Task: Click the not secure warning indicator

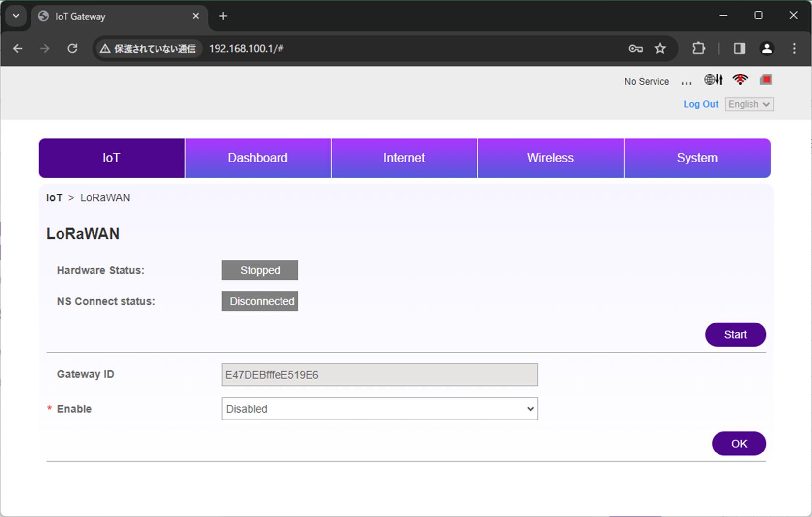Action: [148, 48]
